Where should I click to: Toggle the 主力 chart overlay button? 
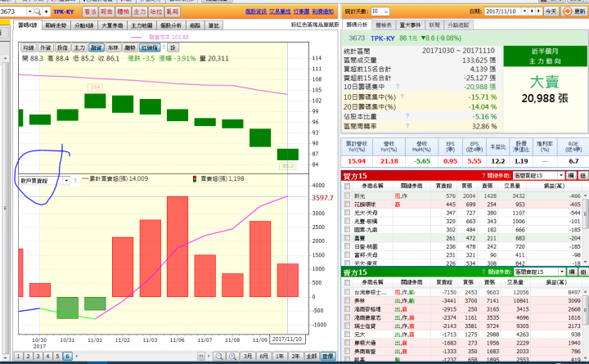(79, 47)
